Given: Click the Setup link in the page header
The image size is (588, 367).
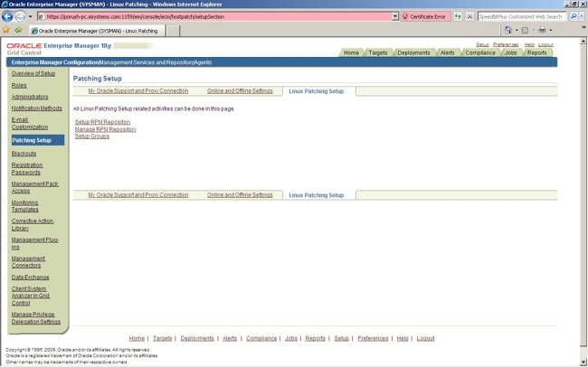Looking at the screenshot, I should pyautogui.click(x=482, y=44).
